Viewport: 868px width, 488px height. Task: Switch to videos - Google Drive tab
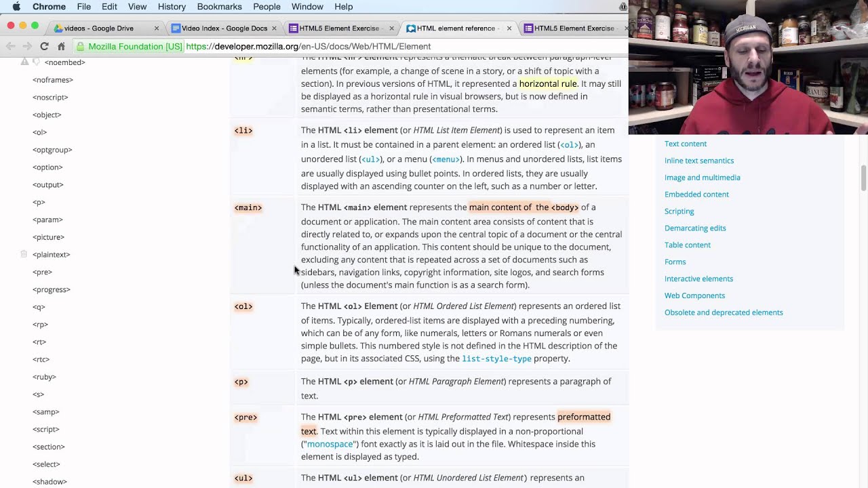point(105,28)
